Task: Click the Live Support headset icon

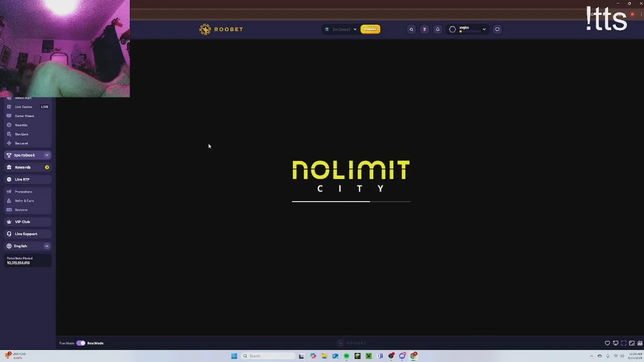Action: pyautogui.click(x=9, y=234)
